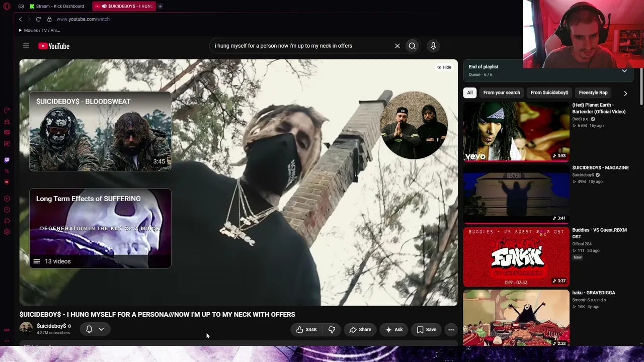Open the YouTube guide hamburger menu
Image resolution: width=644 pixels, height=362 pixels.
(26, 46)
